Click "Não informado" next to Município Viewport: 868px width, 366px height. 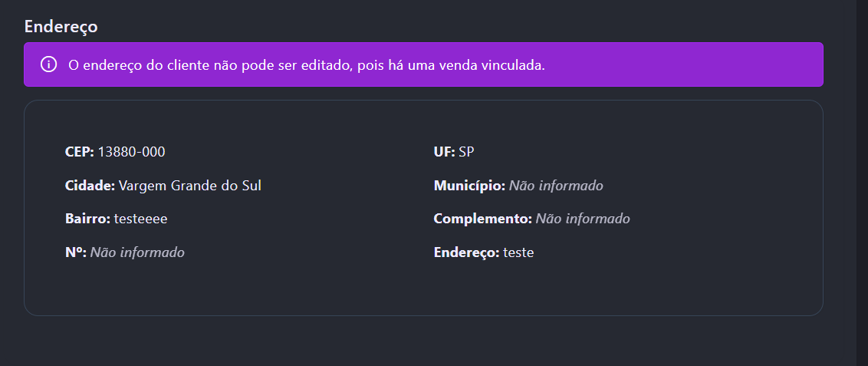[x=556, y=186]
